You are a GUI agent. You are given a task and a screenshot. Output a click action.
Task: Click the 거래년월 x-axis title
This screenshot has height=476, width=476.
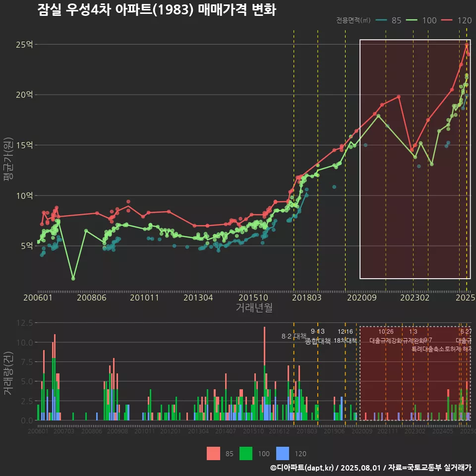pyautogui.click(x=254, y=307)
